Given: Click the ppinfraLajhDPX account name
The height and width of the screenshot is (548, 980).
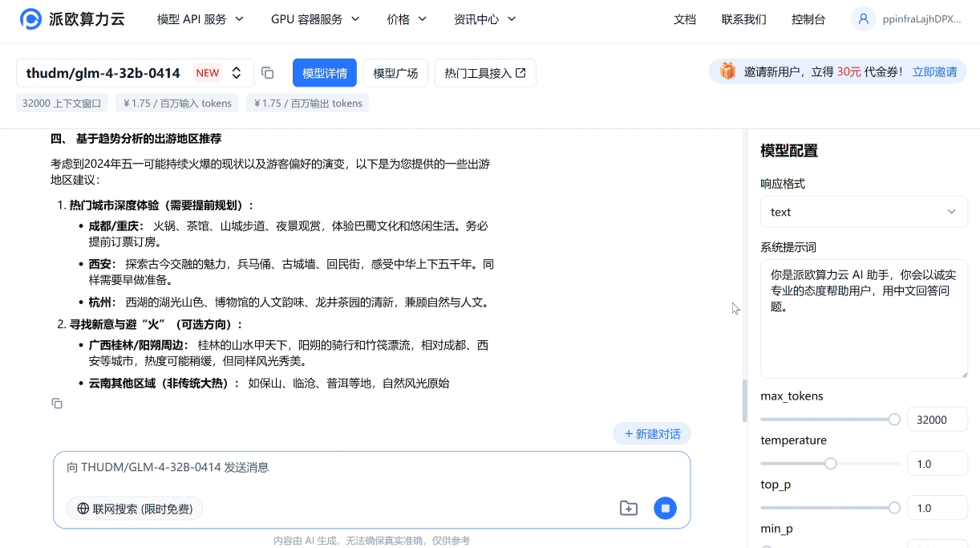Looking at the screenshot, I should coord(921,19).
